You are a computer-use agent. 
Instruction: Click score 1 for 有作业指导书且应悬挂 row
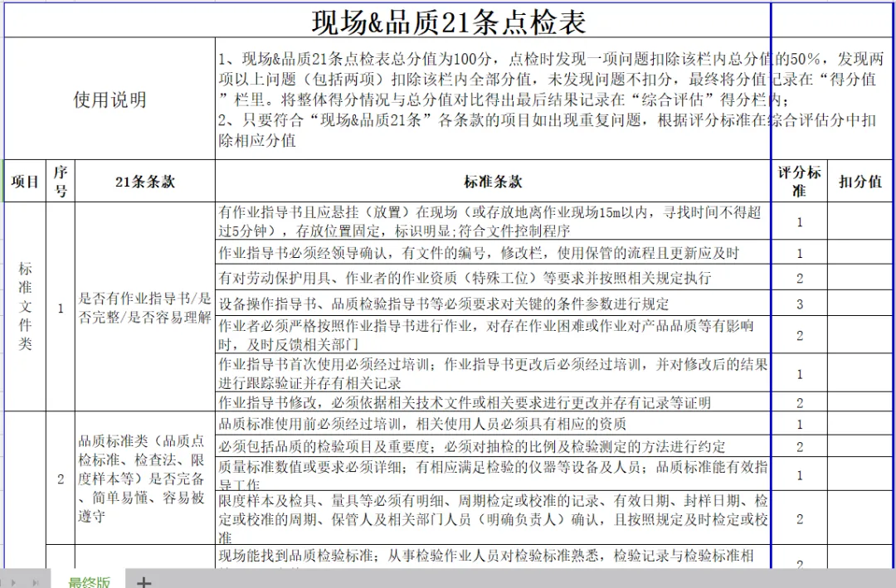[800, 222]
